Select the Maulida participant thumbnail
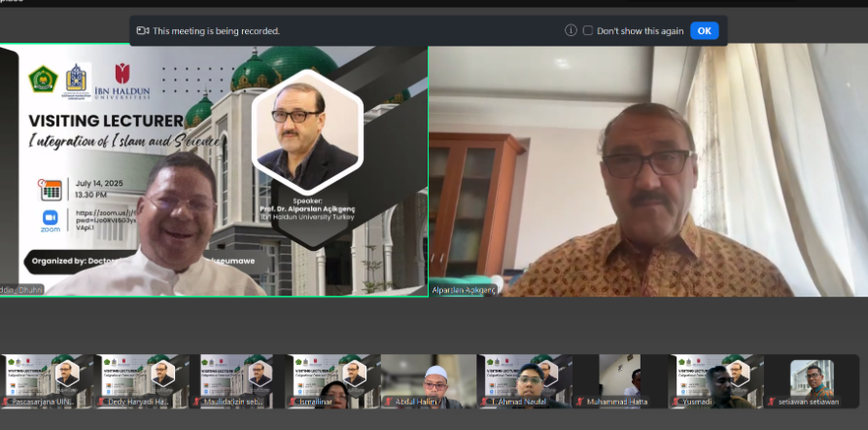Image resolution: width=868 pixels, height=430 pixels. coord(236,379)
